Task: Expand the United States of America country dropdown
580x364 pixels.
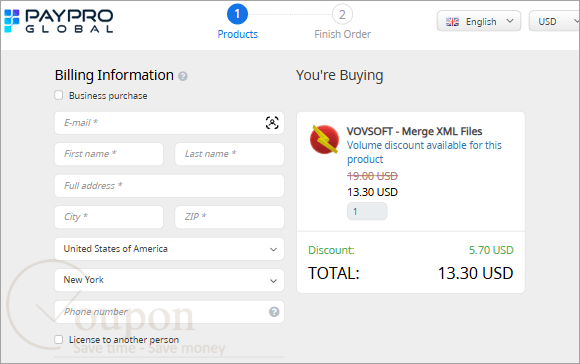Action: pos(169,249)
